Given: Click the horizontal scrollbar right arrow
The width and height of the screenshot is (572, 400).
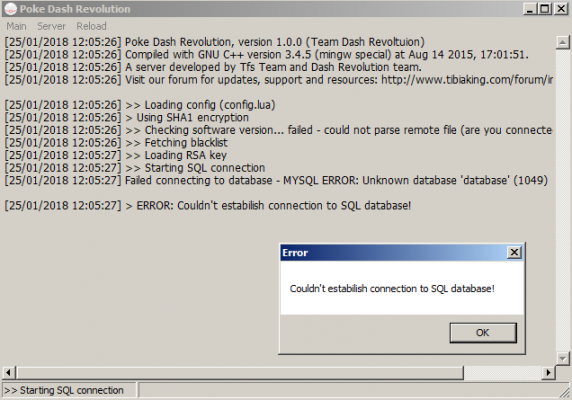Looking at the screenshot, I should tap(548, 373).
